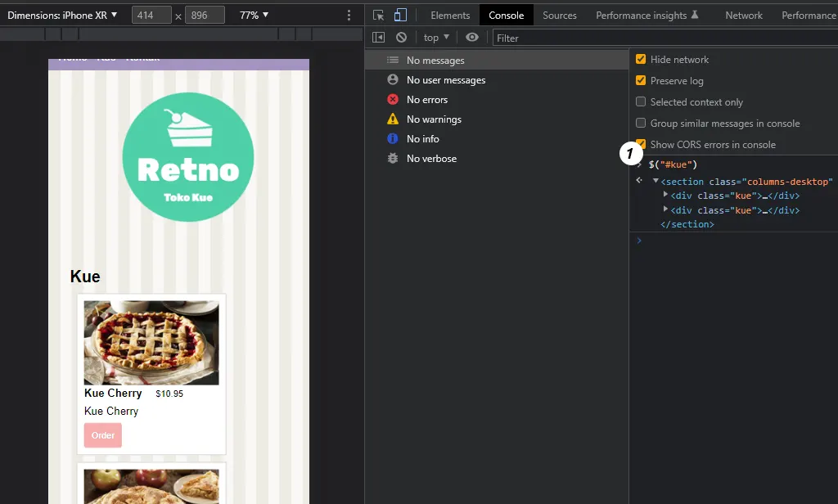Click the $("#kue") console command text

pos(673,164)
